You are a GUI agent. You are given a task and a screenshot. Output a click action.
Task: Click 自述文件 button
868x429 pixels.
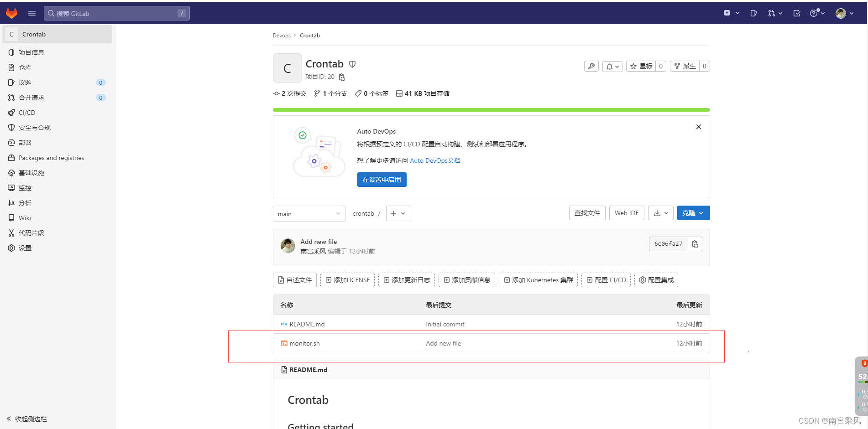click(295, 280)
